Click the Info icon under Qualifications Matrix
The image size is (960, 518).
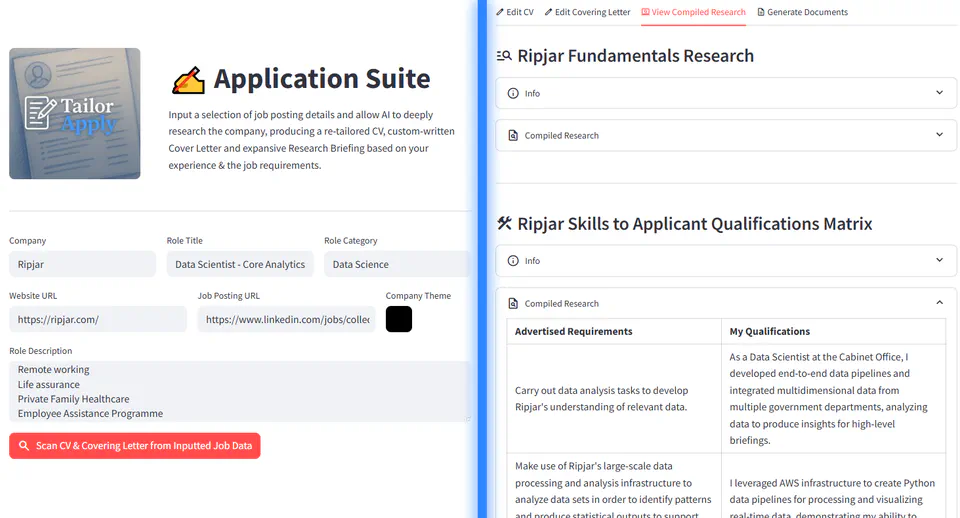point(513,261)
